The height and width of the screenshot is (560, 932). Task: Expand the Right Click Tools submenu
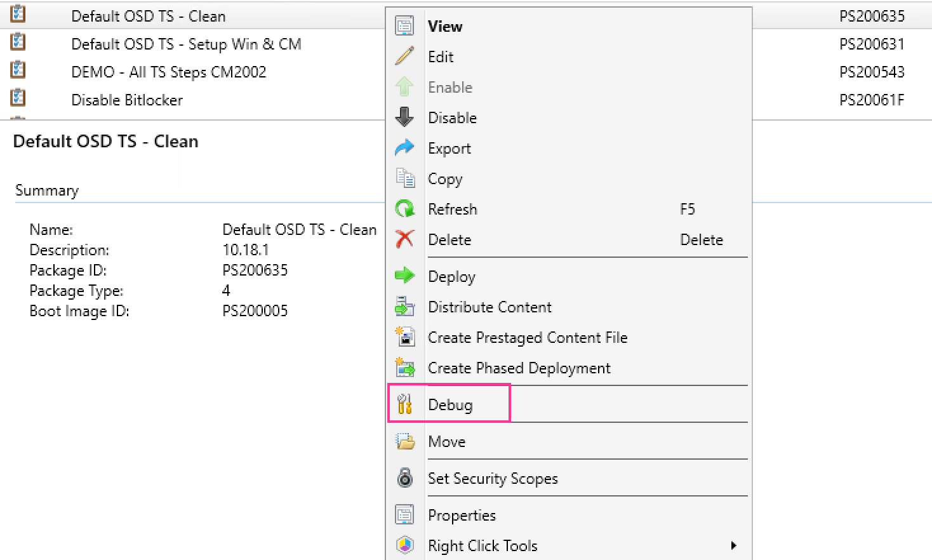click(734, 545)
